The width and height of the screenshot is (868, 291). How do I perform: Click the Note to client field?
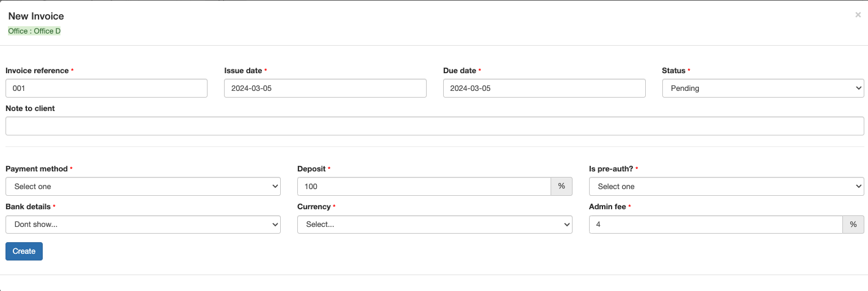coord(434,126)
